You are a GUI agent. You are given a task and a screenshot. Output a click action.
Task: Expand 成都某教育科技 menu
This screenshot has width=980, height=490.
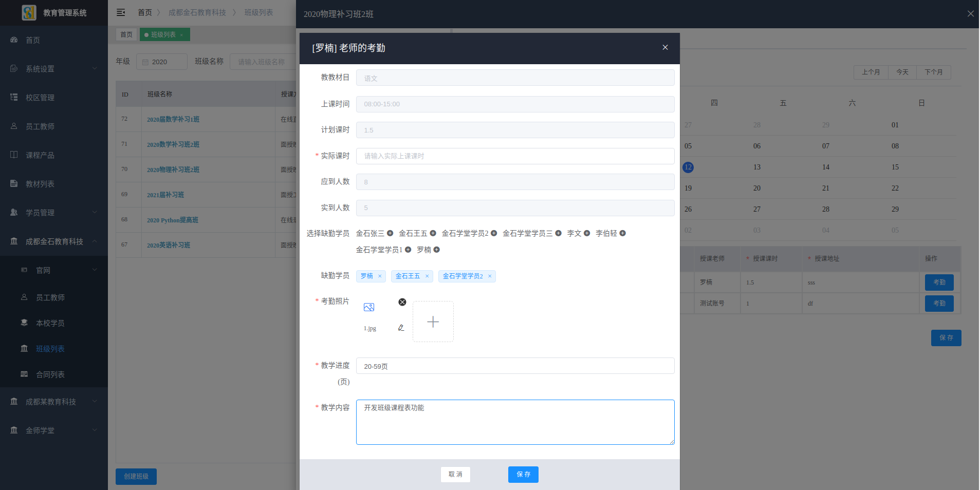pos(54,402)
